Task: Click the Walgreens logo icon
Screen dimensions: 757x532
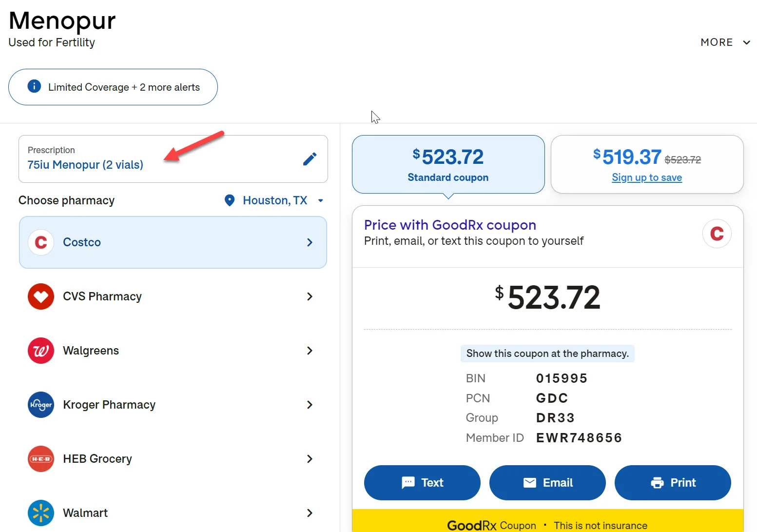Action: [41, 351]
